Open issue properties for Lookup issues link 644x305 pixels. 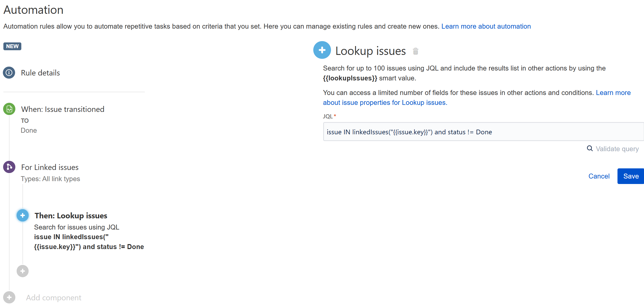pos(385,103)
